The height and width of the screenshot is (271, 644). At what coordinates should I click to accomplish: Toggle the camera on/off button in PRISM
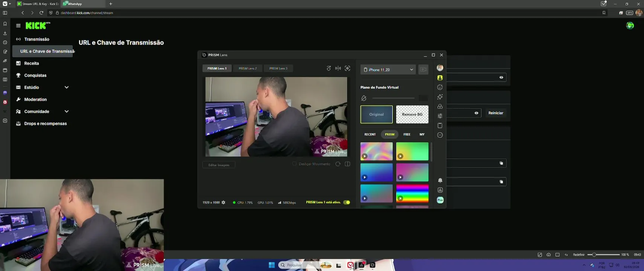tap(423, 70)
